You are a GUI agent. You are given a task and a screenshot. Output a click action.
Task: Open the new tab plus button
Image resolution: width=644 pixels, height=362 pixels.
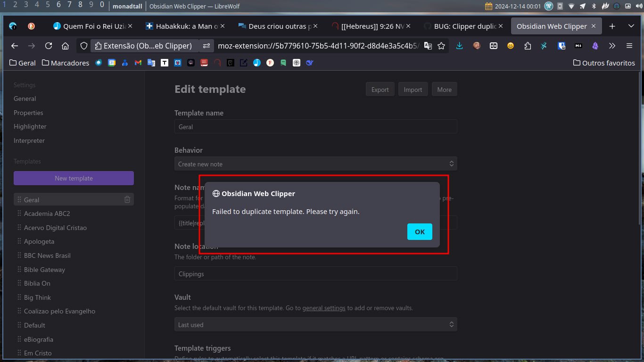click(x=612, y=26)
